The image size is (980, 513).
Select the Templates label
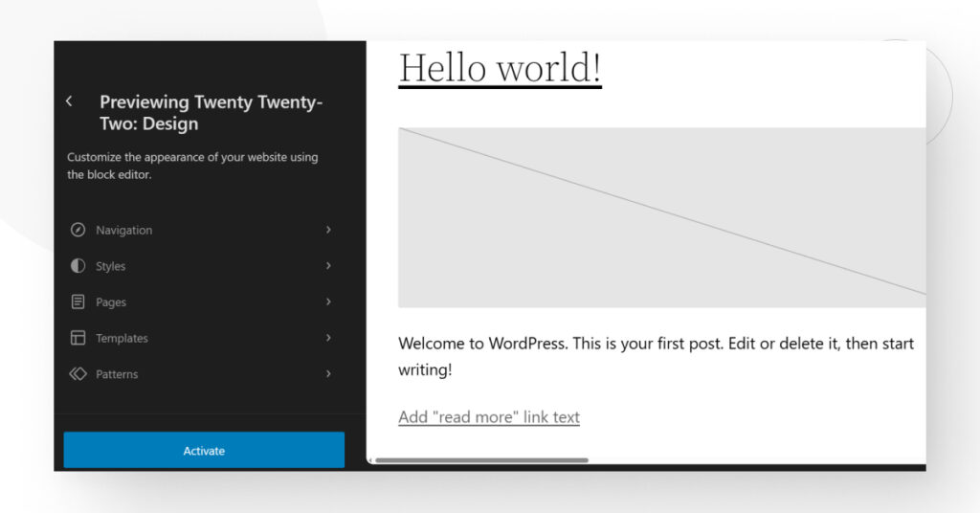122,338
